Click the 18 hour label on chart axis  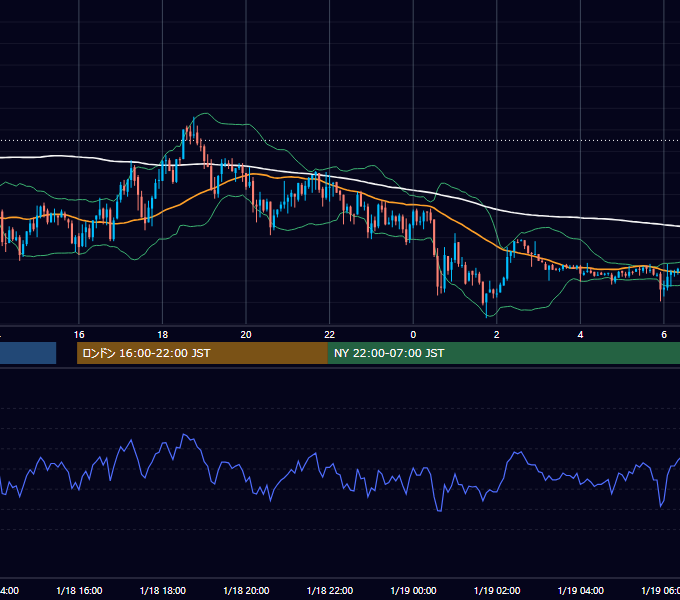coord(162,335)
